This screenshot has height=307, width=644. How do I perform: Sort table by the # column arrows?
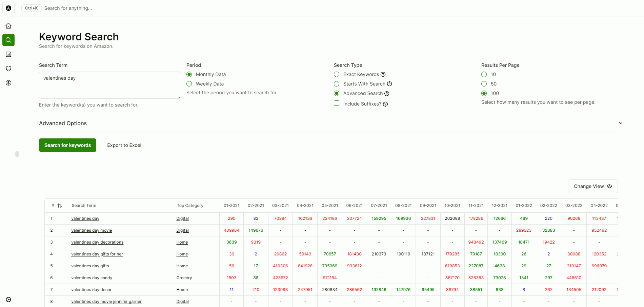pyautogui.click(x=60, y=206)
